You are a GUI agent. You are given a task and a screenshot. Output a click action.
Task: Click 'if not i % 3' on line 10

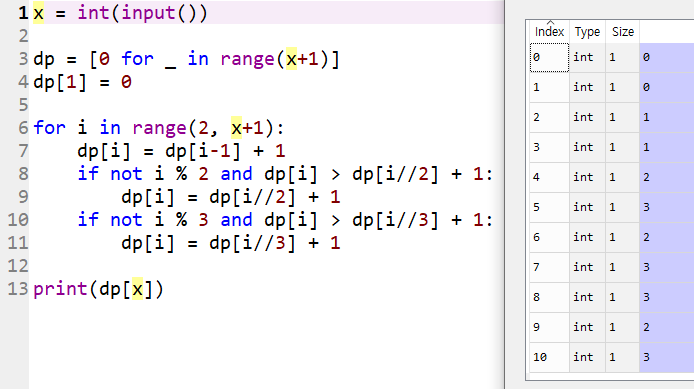coord(143,220)
